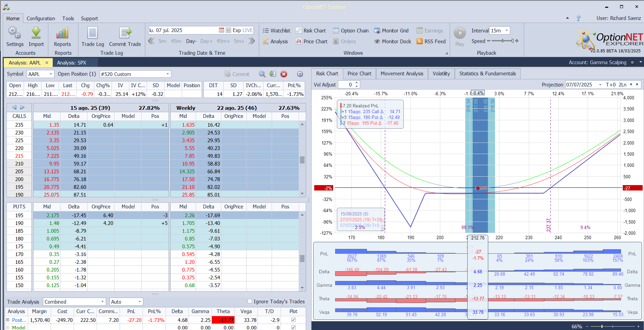The height and width of the screenshot is (330, 644).
Task: Open the Monitor Dock window
Action: (393, 41)
